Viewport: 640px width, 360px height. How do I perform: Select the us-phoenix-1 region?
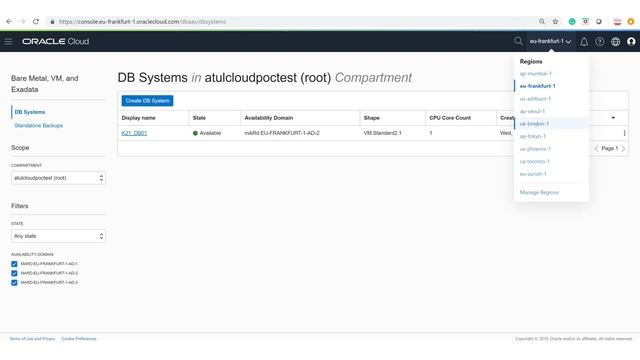point(535,149)
